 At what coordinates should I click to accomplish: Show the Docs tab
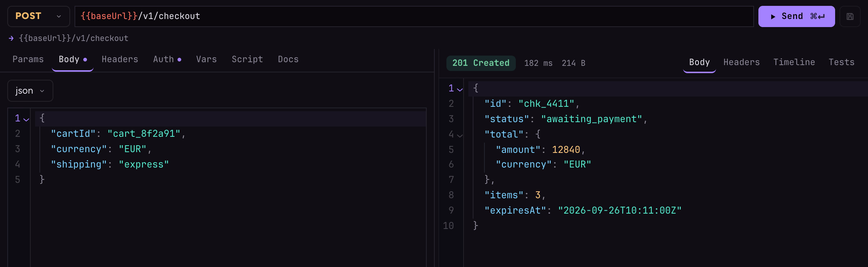(288, 59)
